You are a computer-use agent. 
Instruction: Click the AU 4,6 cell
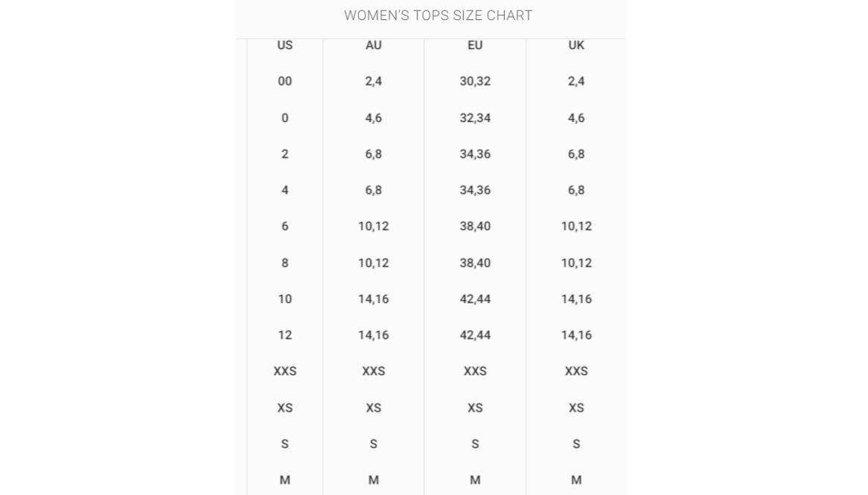click(x=373, y=118)
